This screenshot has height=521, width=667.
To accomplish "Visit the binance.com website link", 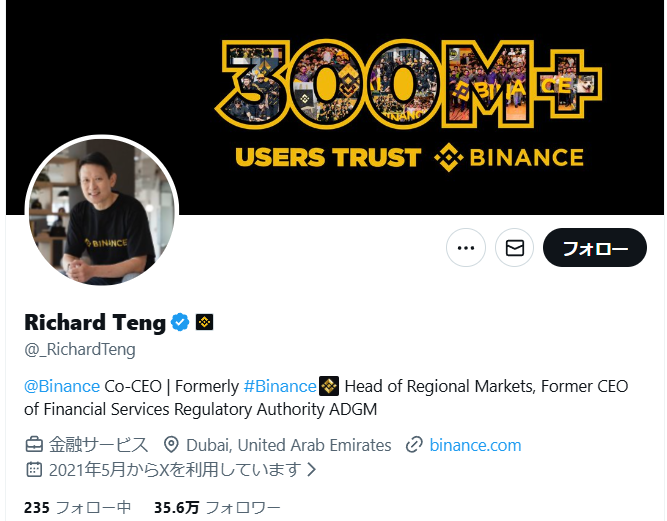I will pos(475,445).
